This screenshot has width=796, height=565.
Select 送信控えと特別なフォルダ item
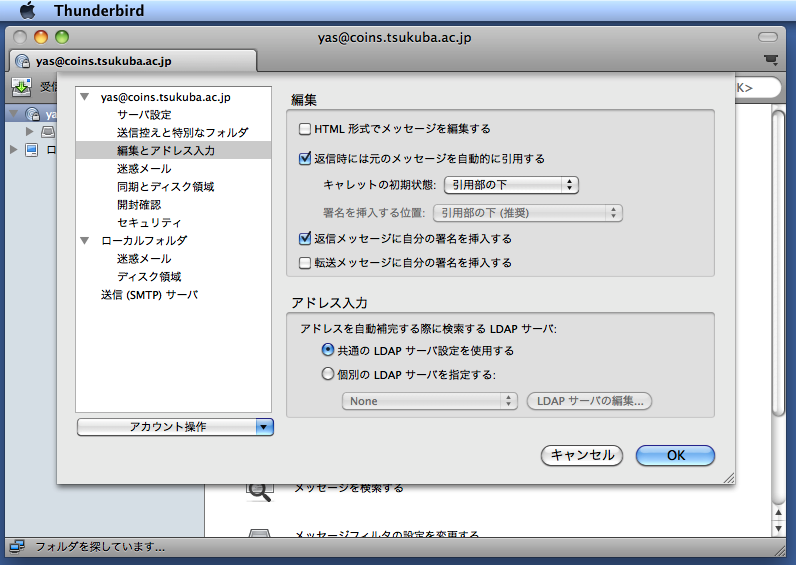(x=183, y=132)
